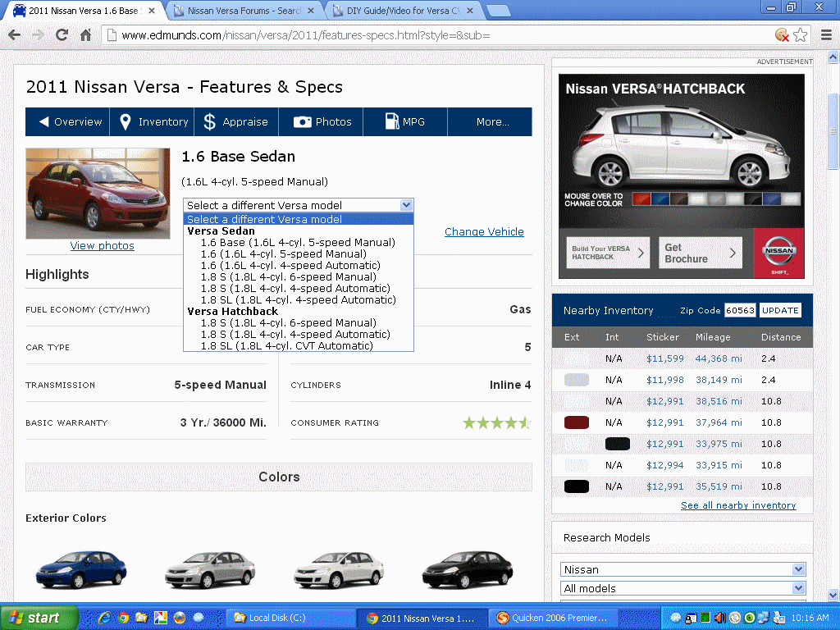Image resolution: width=840 pixels, height=630 pixels.
Task: Click the black sedan exterior color image
Action: 468,569
